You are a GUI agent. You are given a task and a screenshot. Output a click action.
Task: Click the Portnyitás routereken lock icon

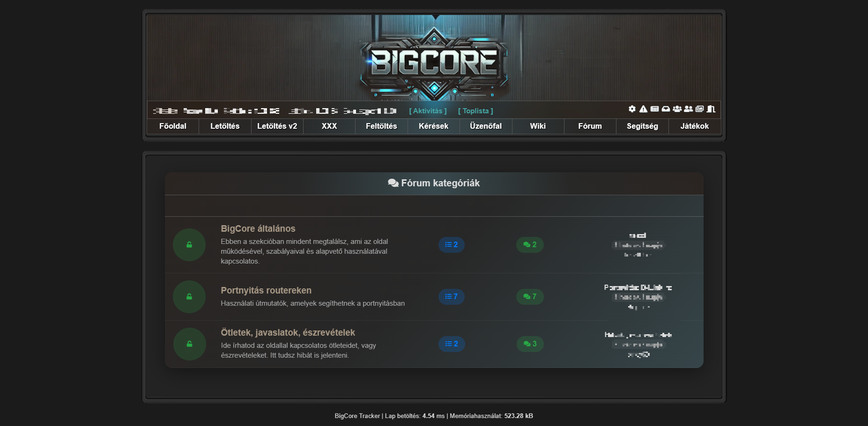click(x=189, y=297)
